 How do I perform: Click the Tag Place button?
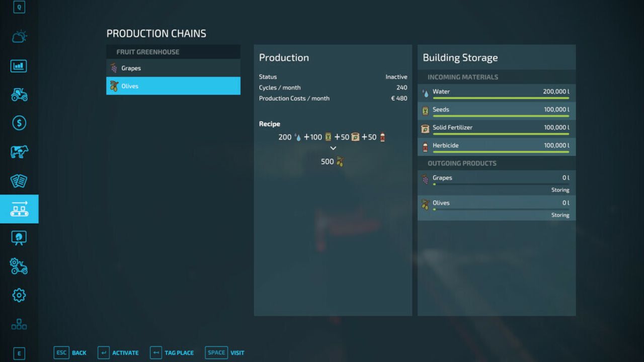point(172,353)
